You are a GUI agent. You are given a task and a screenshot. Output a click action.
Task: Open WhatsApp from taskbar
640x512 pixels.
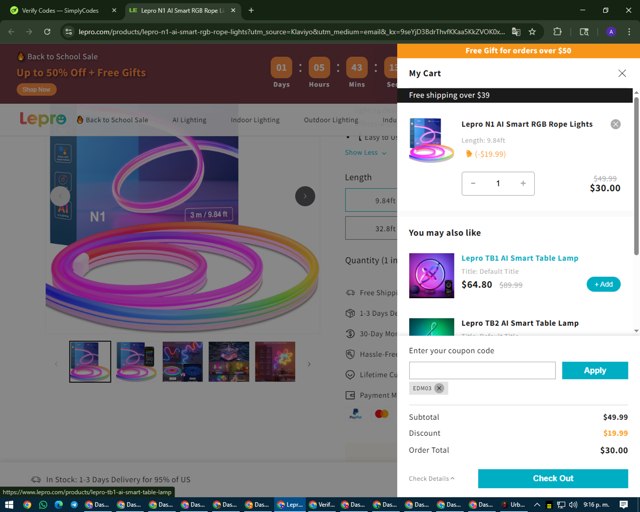pos(43,505)
